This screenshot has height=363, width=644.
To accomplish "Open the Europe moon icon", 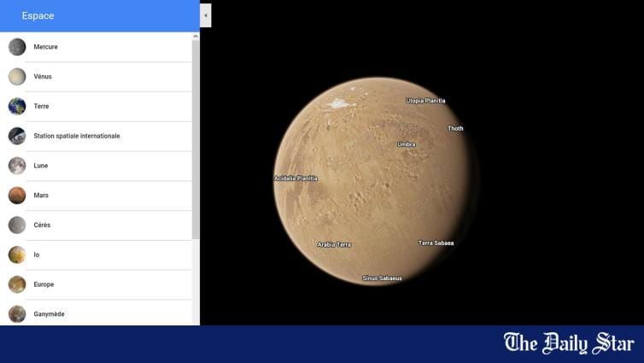I will (17, 284).
